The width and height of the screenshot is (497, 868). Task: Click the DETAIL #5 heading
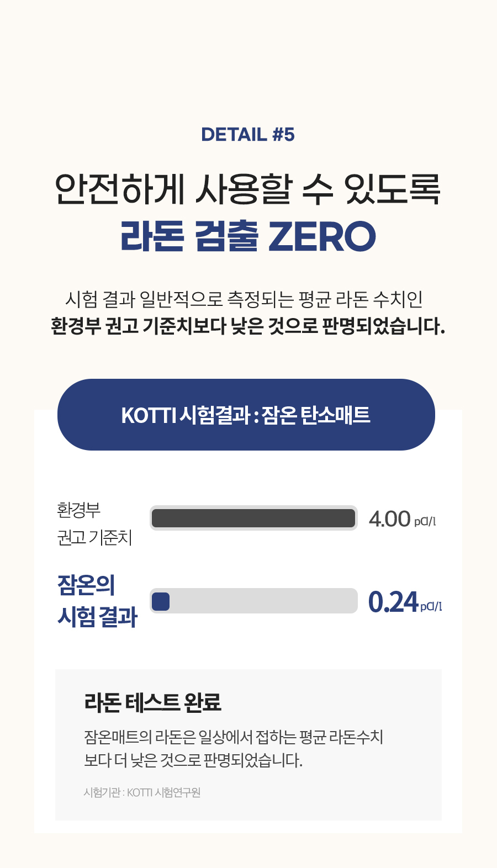pyautogui.click(x=248, y=135)
